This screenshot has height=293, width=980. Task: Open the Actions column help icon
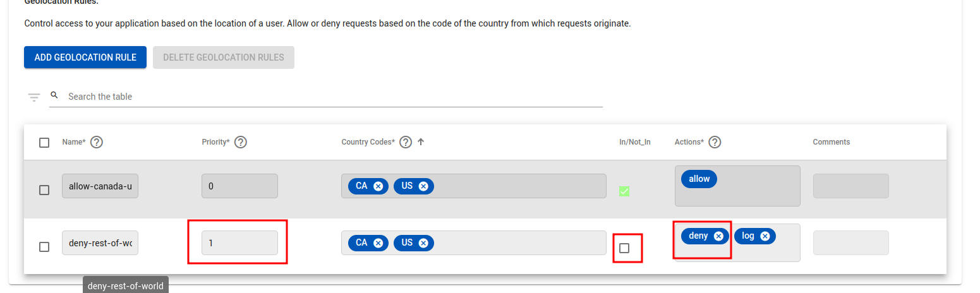[x=715, y=142]
